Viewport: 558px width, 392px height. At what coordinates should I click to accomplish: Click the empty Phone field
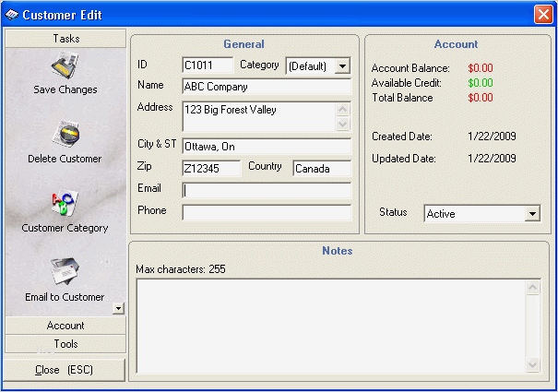click(x=267, y=212)
